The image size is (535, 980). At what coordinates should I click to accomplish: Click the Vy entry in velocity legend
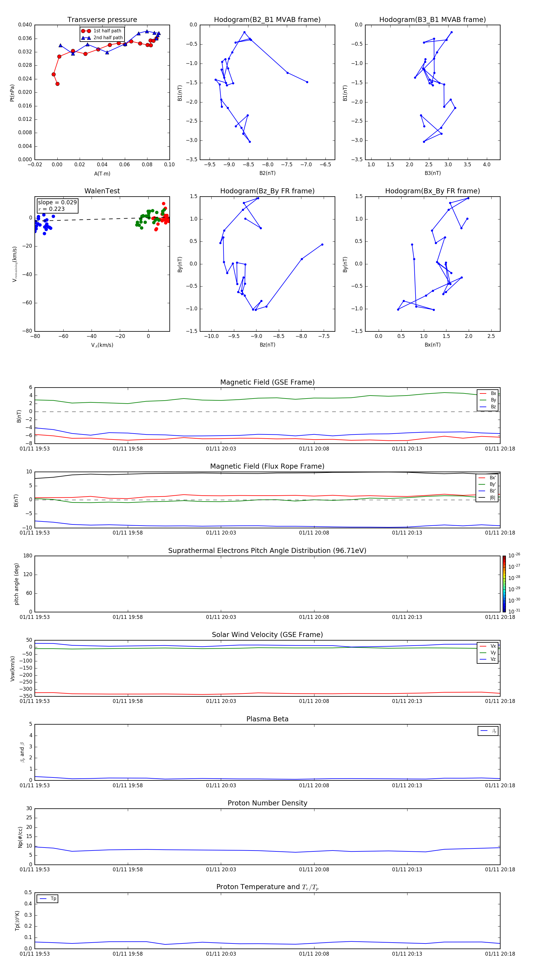coord(488,653)
